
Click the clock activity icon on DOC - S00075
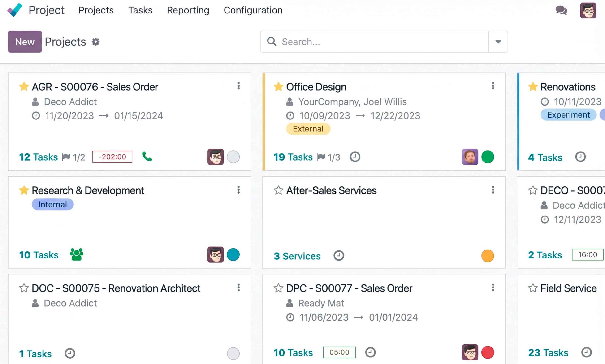(70, 353)
